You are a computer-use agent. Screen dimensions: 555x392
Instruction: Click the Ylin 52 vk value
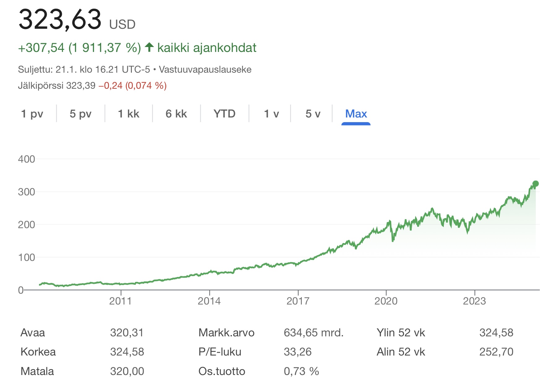coord(496,333)
